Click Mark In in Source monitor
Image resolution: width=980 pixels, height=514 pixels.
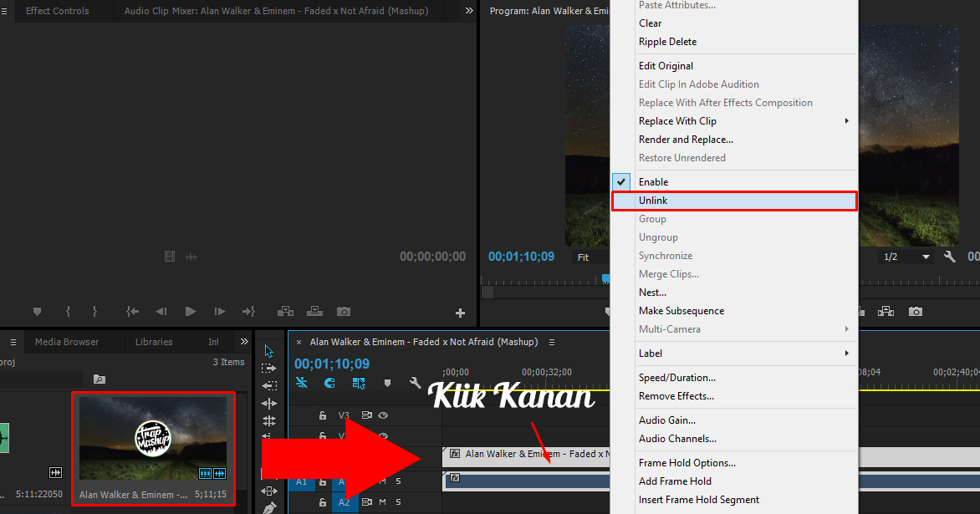68,311
